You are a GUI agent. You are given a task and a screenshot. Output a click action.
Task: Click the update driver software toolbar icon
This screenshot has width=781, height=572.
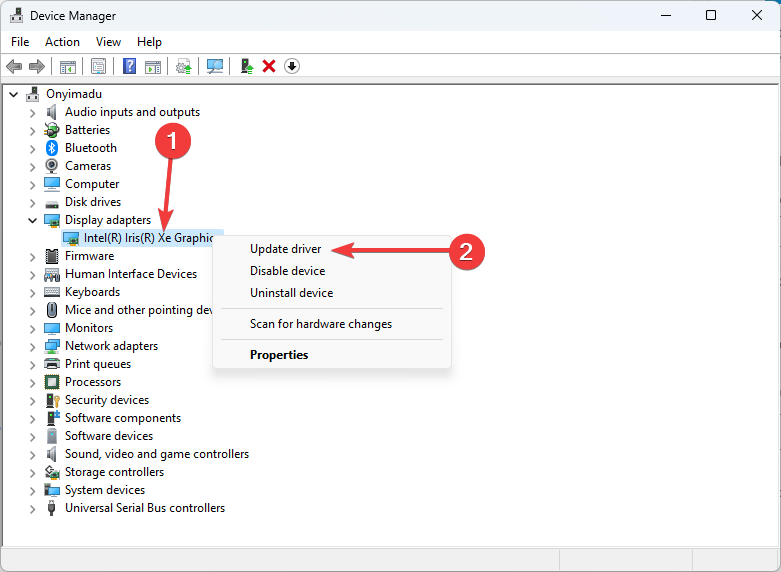coord(246,66)
